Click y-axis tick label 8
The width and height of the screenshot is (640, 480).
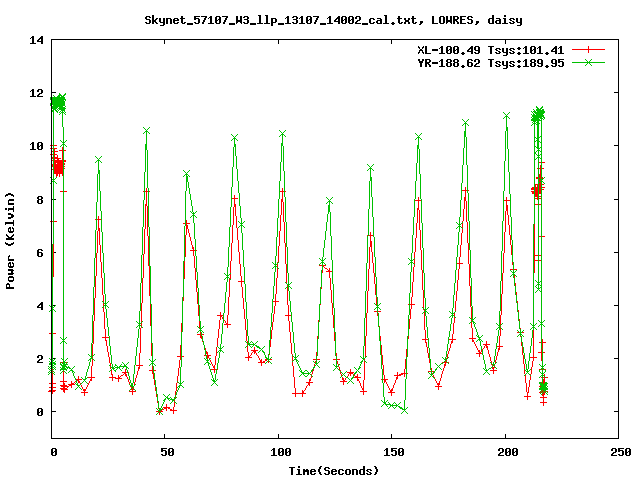[40, 200]
